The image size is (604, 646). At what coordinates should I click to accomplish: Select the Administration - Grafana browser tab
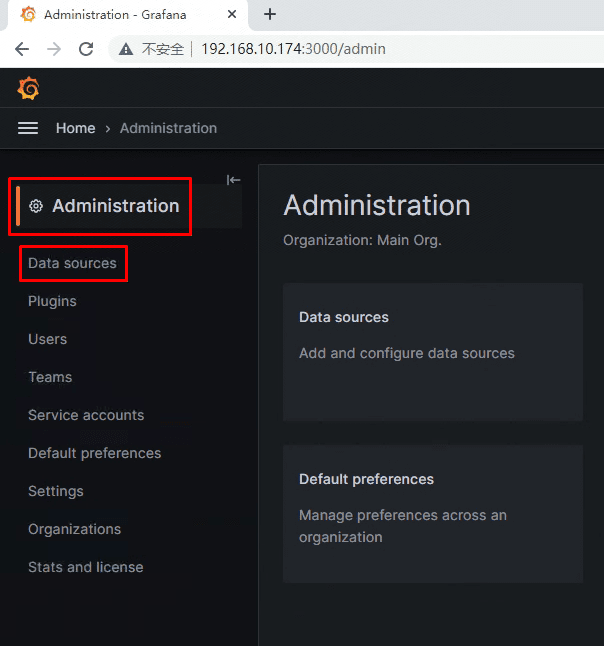click(128, 15)
